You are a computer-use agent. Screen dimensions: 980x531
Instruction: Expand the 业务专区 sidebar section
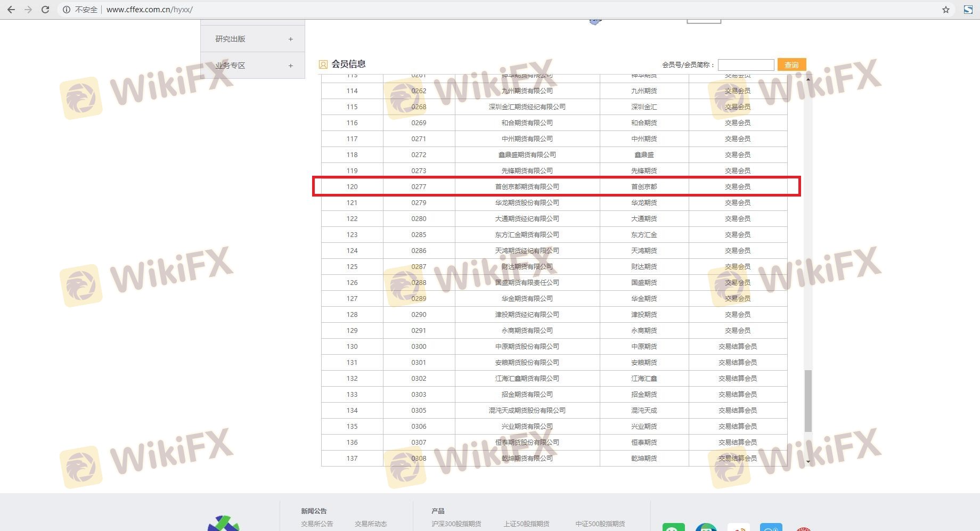pyautogui.click(x=290, y=66)
